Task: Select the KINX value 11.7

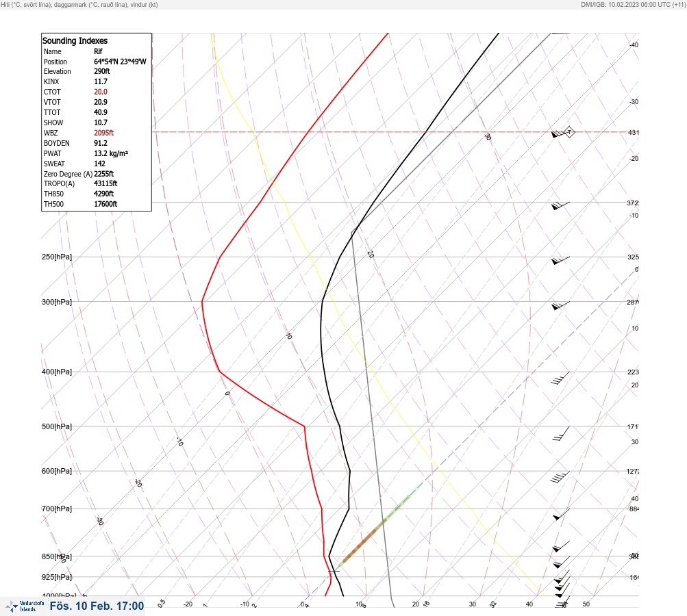Action: point(101,81)
